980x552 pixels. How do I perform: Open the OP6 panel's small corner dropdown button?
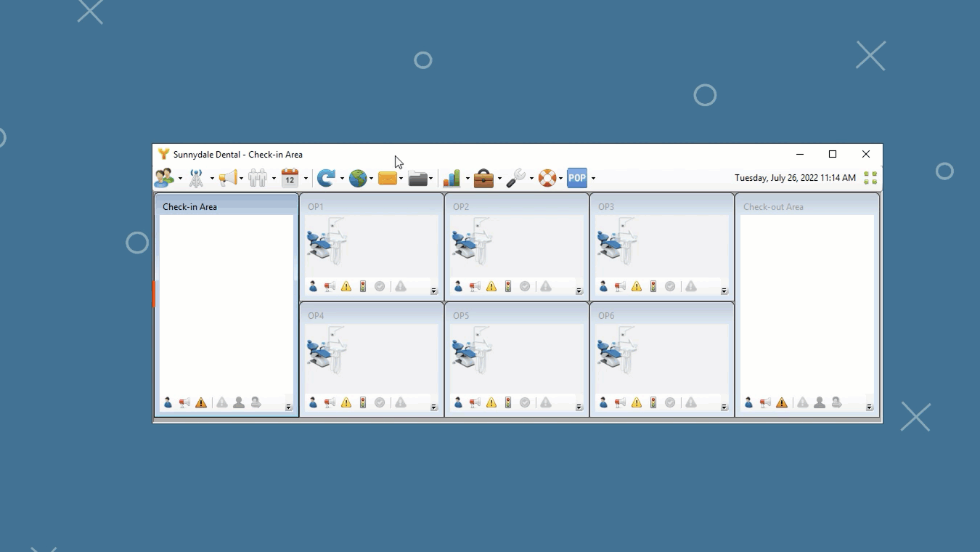[724, 407]
